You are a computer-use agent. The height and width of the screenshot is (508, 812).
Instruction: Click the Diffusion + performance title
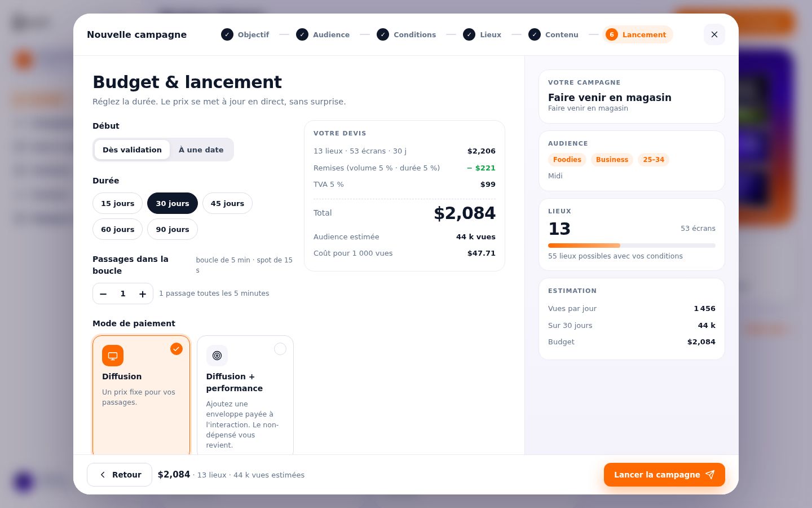(235, 382)
